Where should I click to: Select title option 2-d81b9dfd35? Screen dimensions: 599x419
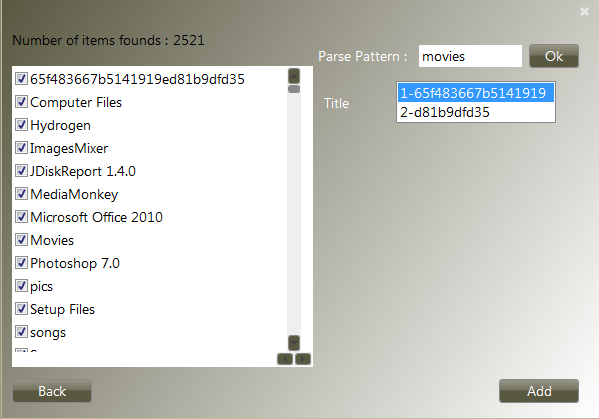click(476, 112)
